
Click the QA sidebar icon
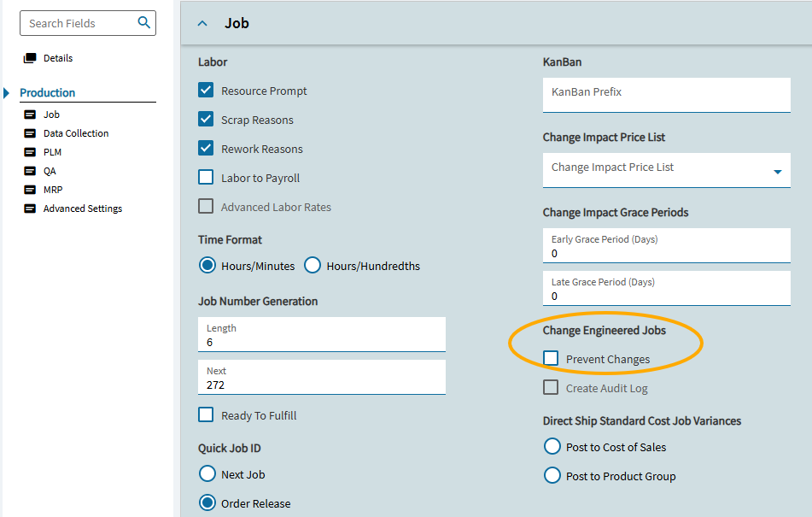[x=30, y=171]
